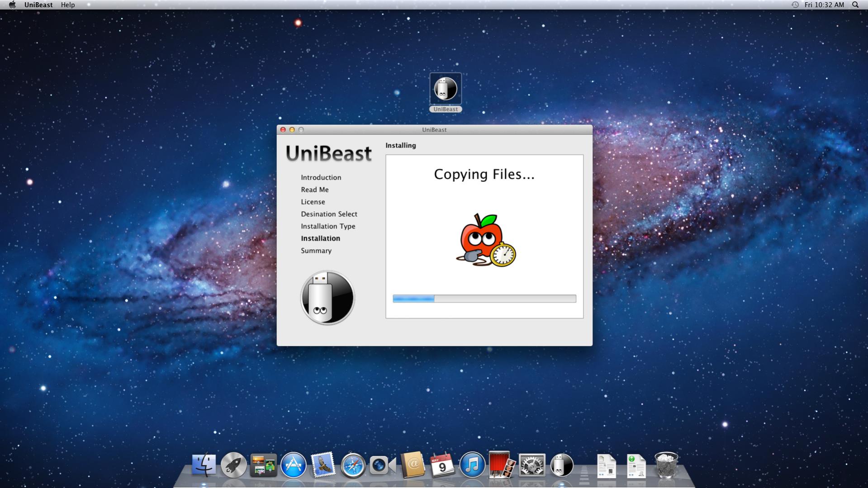Click the clock showing Fri 10:32 AM
Screen dimensions: 868x488
[824, 5]
